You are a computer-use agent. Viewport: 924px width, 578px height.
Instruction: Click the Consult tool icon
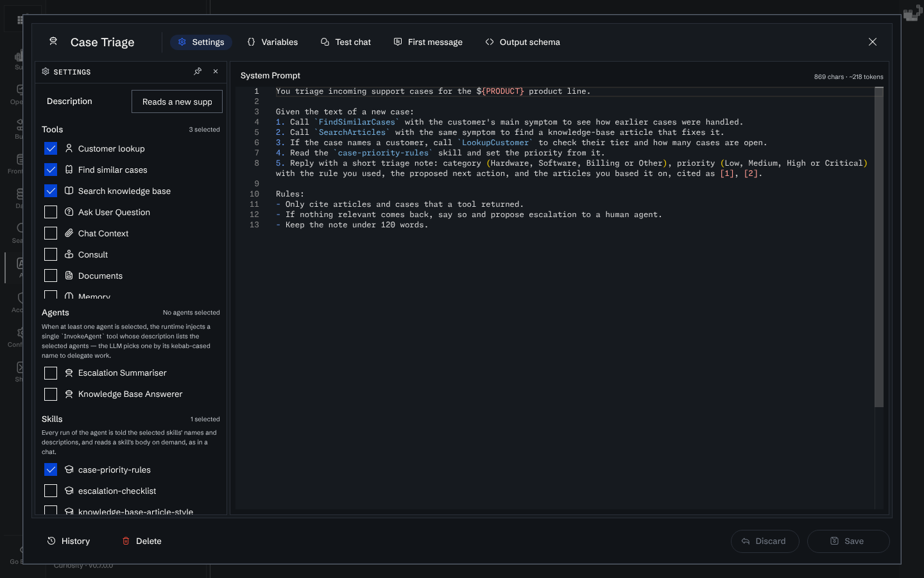coord(69,254)
